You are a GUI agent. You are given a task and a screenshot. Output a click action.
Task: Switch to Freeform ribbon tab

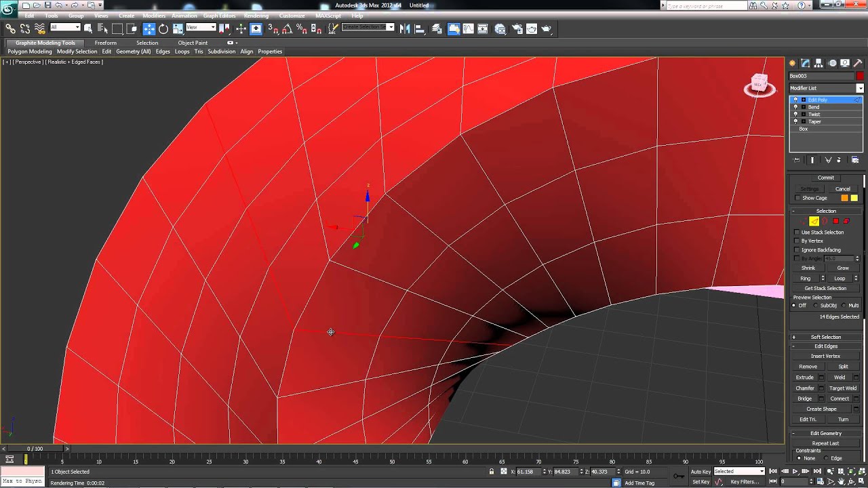click(105, 43)
